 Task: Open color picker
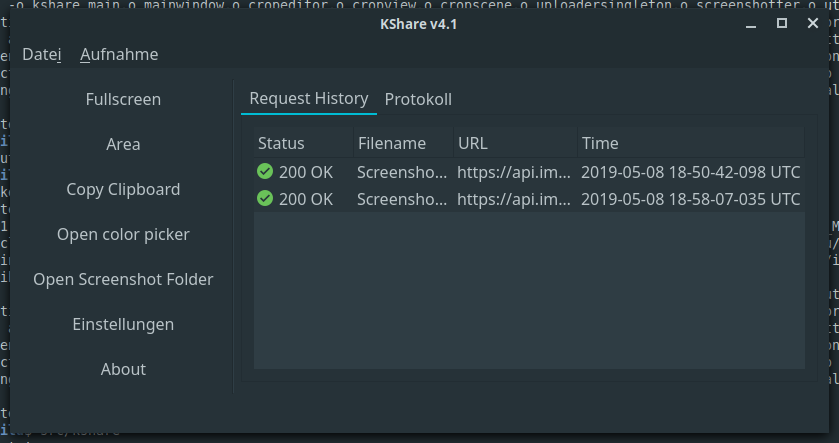[123, 235]
